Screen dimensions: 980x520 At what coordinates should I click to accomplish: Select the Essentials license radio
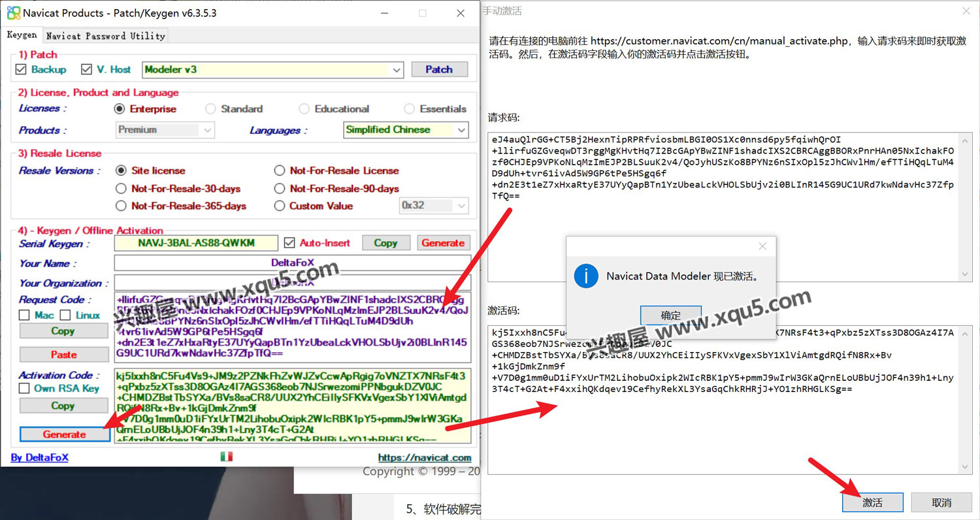[409, 109]
